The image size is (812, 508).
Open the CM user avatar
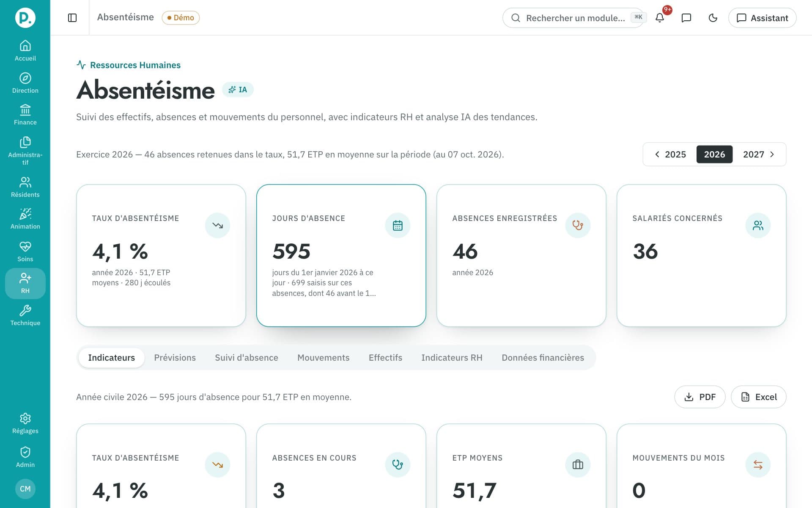[25, 489]
